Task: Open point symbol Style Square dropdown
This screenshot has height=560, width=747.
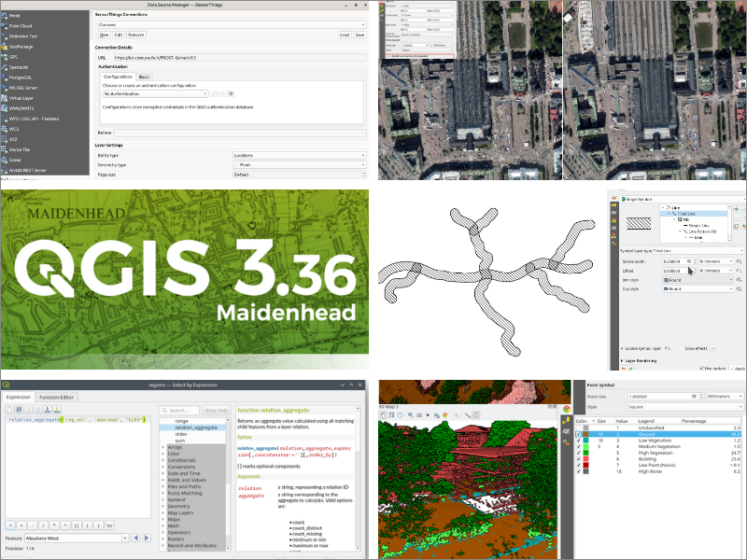Action: [x=684, y=407]
